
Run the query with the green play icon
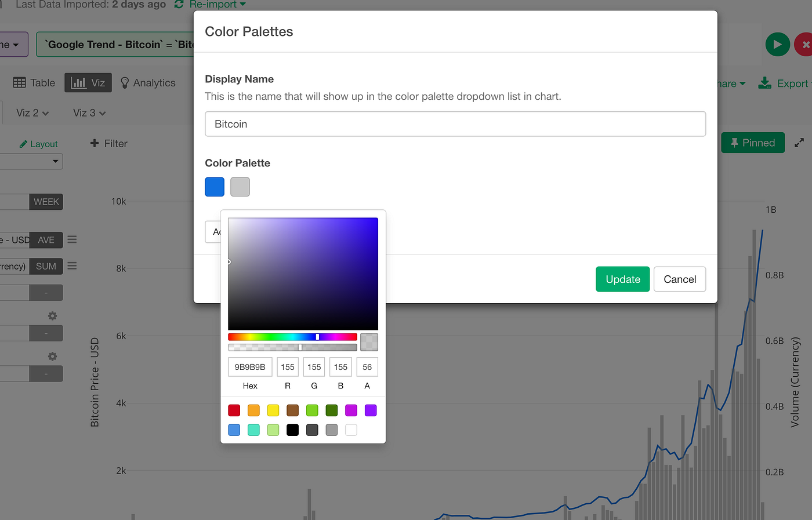click(777, 44)
